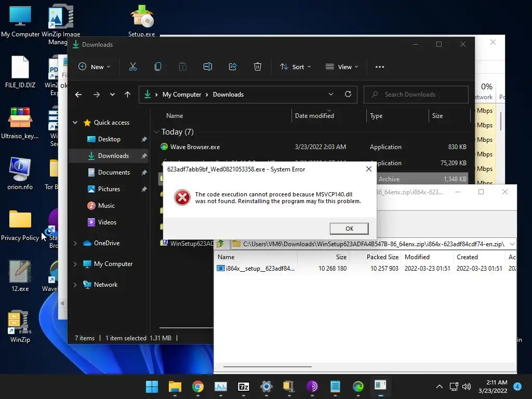Open Pictures in navigation pane

(x=109, y=189)
